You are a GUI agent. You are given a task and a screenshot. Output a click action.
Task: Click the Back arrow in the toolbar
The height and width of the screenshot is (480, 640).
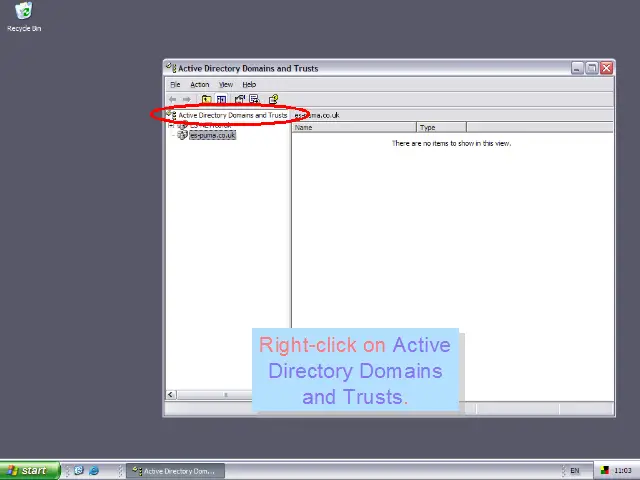click(173, 99)
